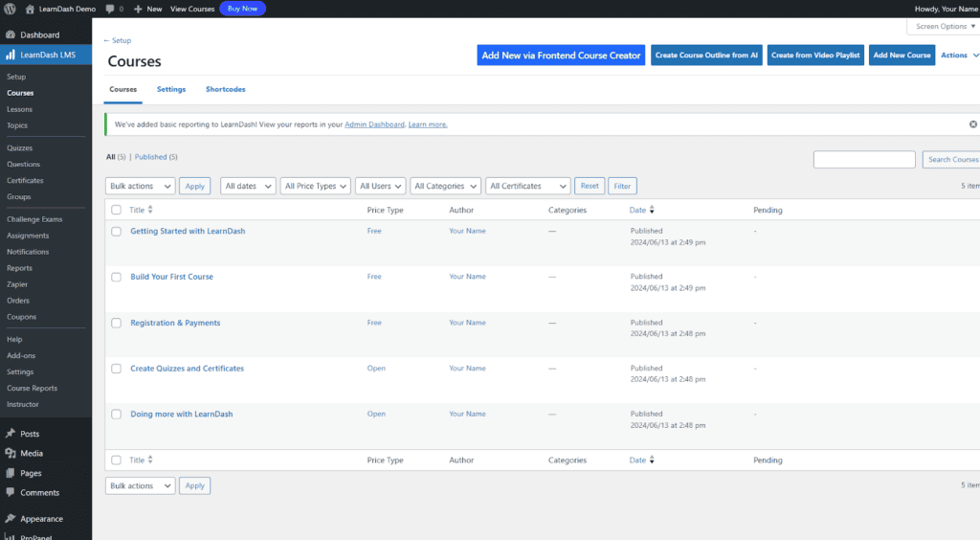The height and width of the screenshot is (540, 980).
Task: Switch to the Shortcodes tab
Action: pyautogui.click(x=226, y=89)
